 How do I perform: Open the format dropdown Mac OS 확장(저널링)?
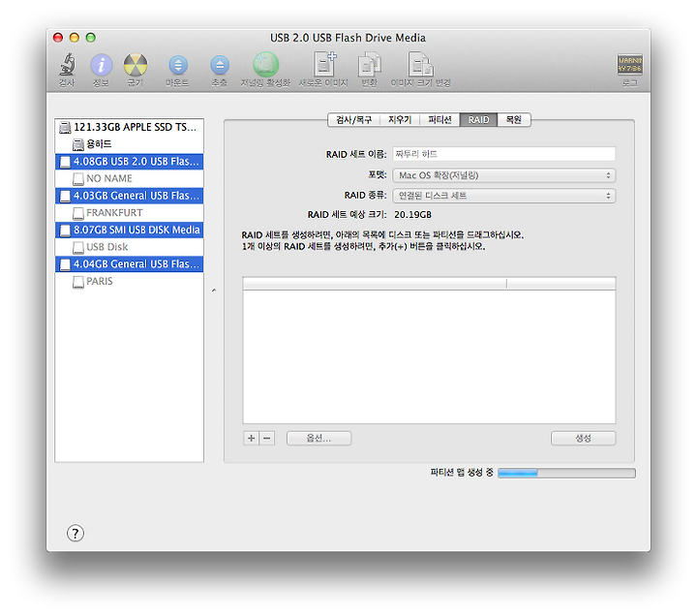pos(503,175)
